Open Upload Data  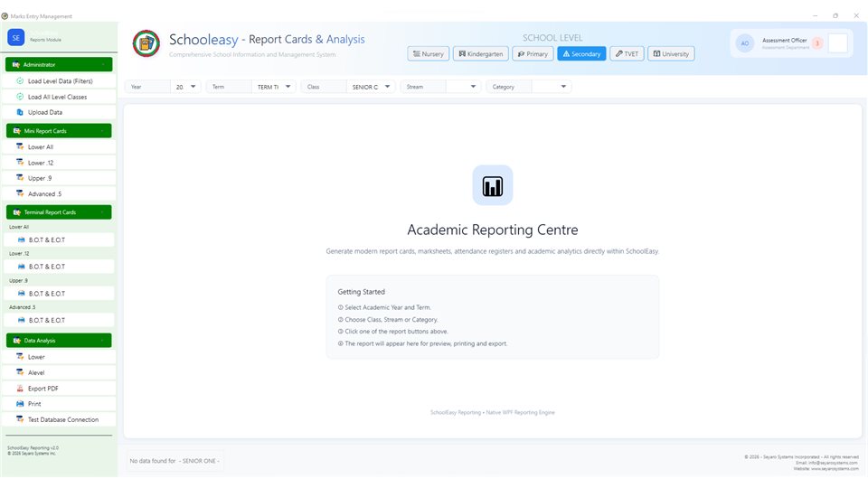click(59, 112)
